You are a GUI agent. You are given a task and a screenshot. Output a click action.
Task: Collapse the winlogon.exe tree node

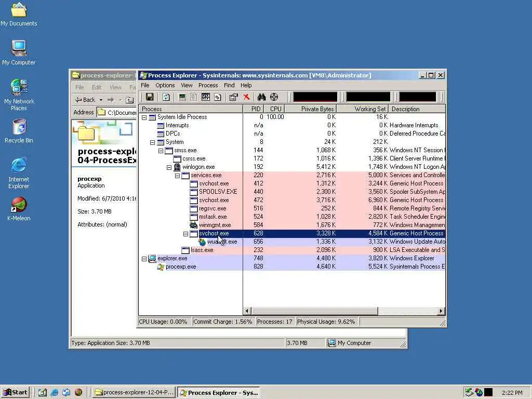coord(169,167)
